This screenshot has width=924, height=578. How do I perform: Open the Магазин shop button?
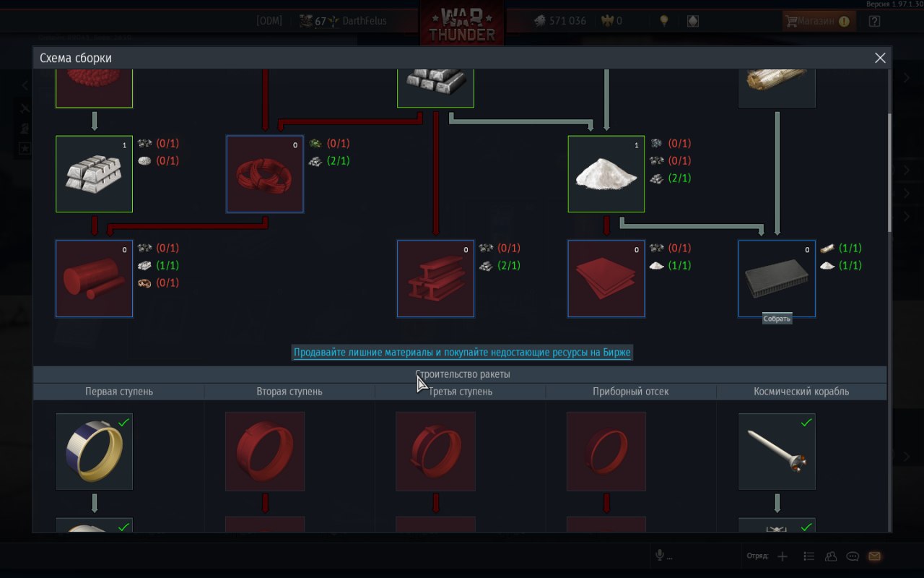tap(819, 21)
